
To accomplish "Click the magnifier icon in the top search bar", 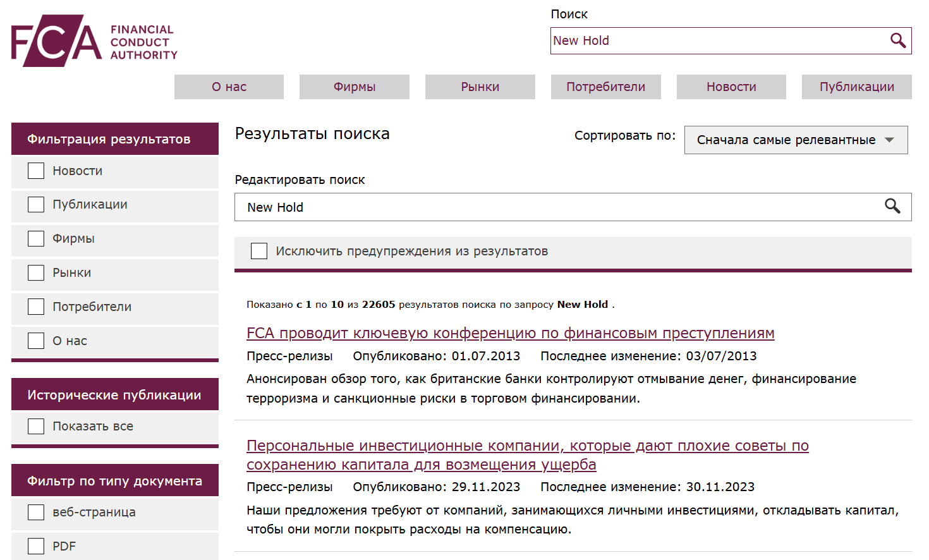I will 898,40.
